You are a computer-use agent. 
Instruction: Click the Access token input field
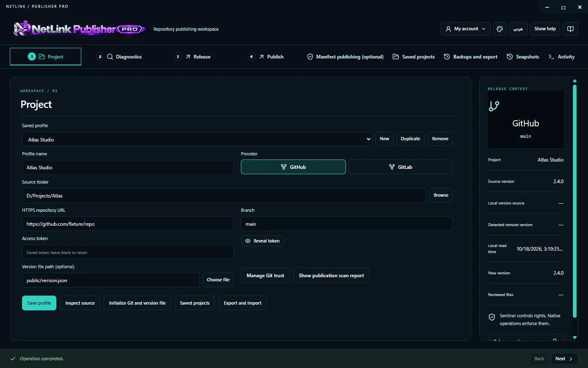128,252
